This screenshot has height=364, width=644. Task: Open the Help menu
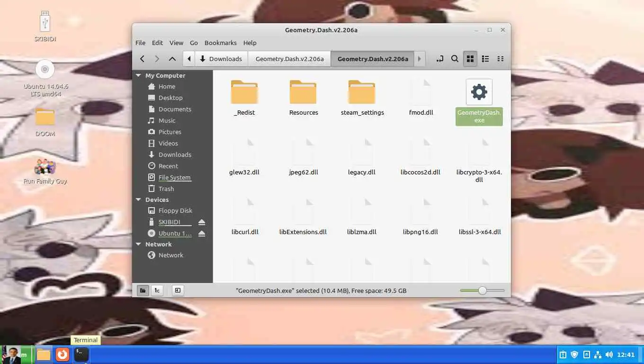(x=250, y=43)
